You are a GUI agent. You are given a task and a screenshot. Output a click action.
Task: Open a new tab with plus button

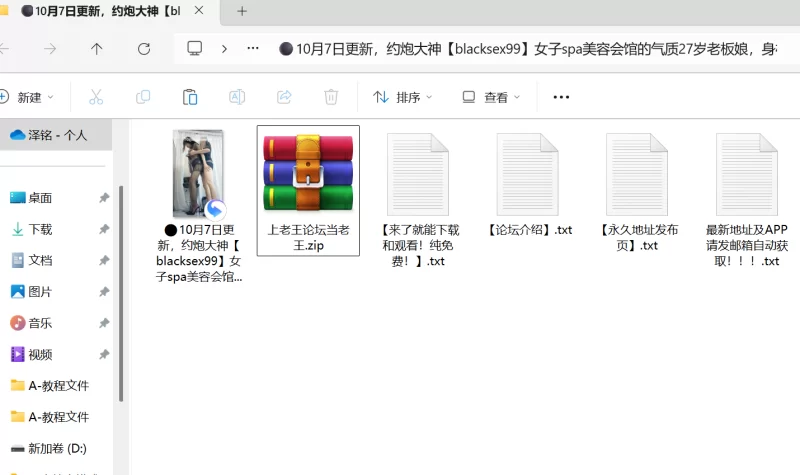tap(241, 11)
